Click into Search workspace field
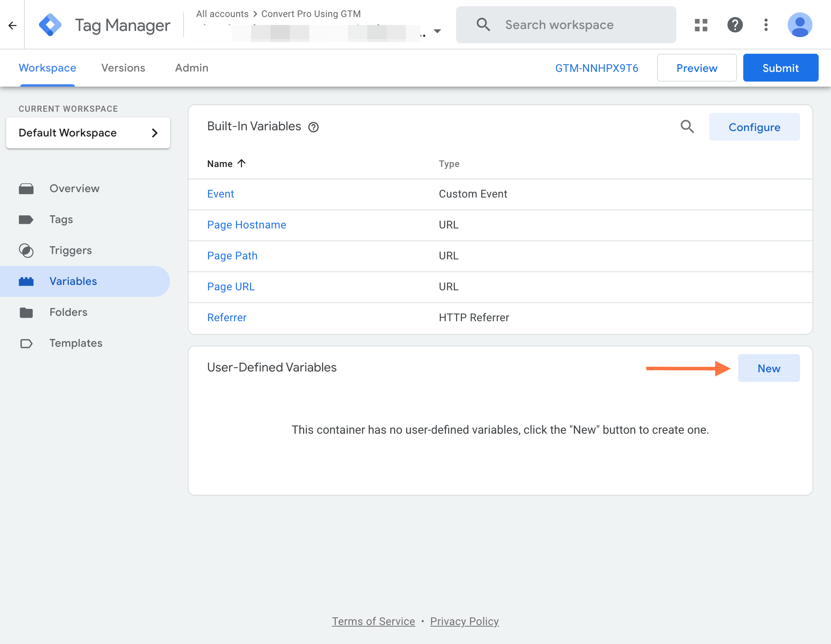Image resolution: width=831 pixels, height=644 pixels. coord(566,25)
